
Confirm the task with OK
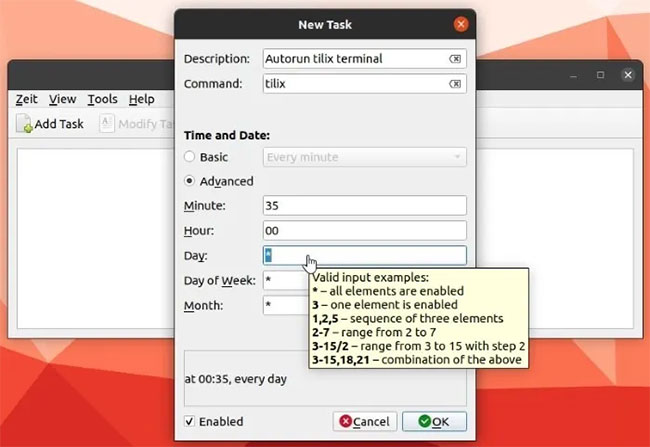[x=434, y=421]
